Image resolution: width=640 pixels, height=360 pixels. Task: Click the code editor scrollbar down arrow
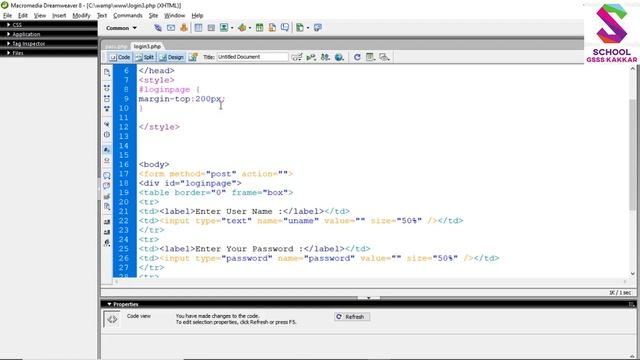pos(633,274)
